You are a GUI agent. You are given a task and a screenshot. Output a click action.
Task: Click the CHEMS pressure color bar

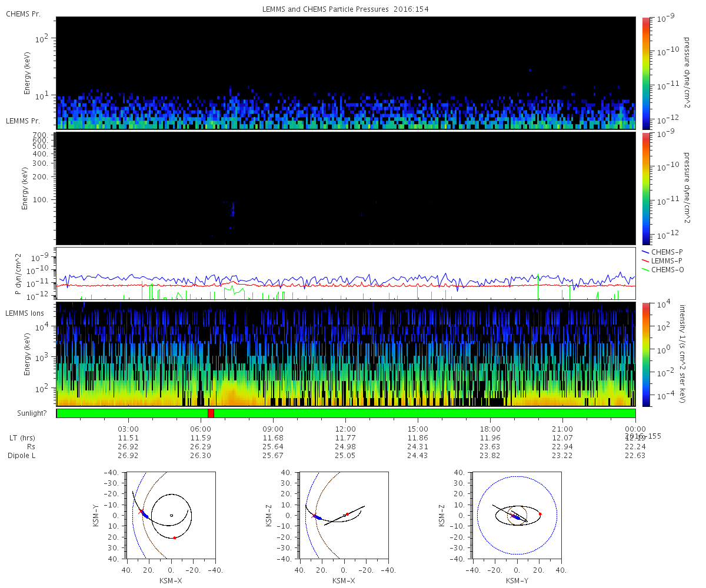pos(647,72)
